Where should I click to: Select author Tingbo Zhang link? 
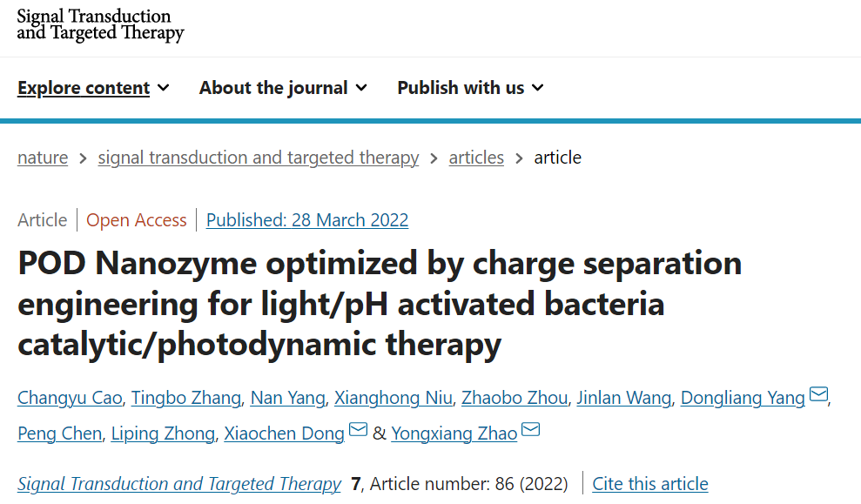[186, 398]
